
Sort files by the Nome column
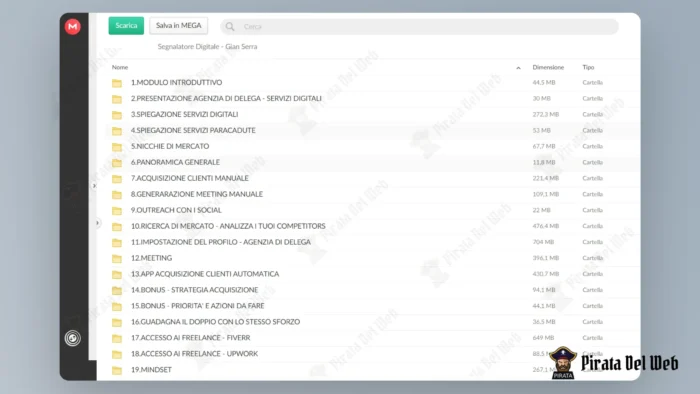pos(120,67)
